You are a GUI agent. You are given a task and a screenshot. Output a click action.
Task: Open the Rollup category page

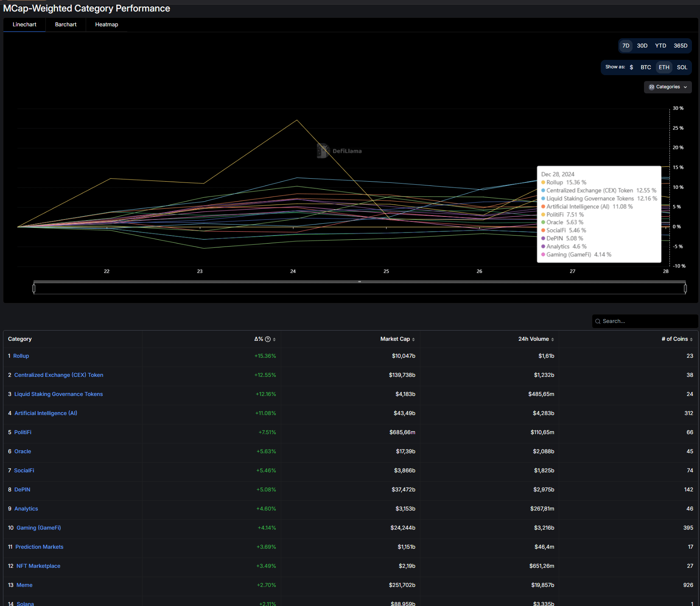coord(21,356)
